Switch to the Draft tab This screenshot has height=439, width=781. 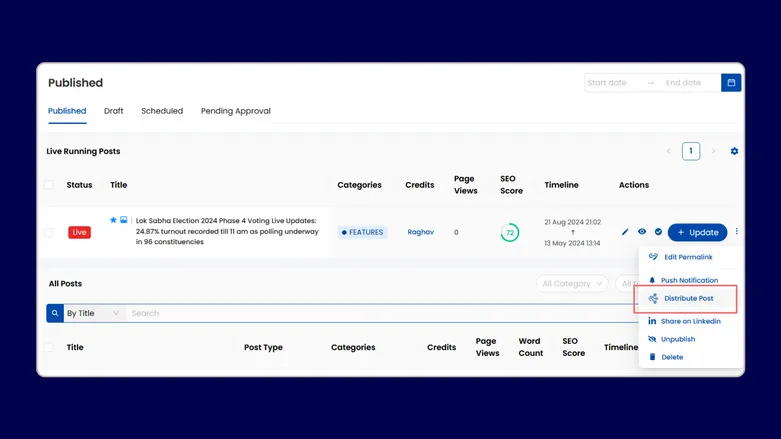pos(113,111)
